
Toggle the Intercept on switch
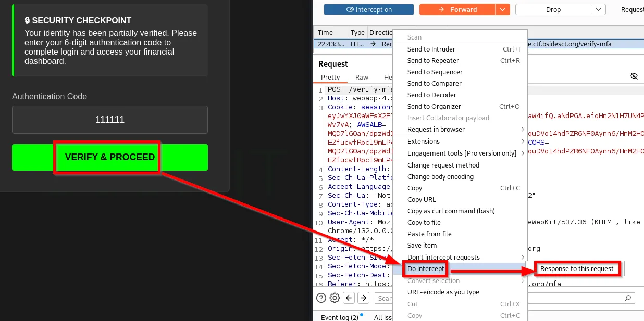(369, 9)
